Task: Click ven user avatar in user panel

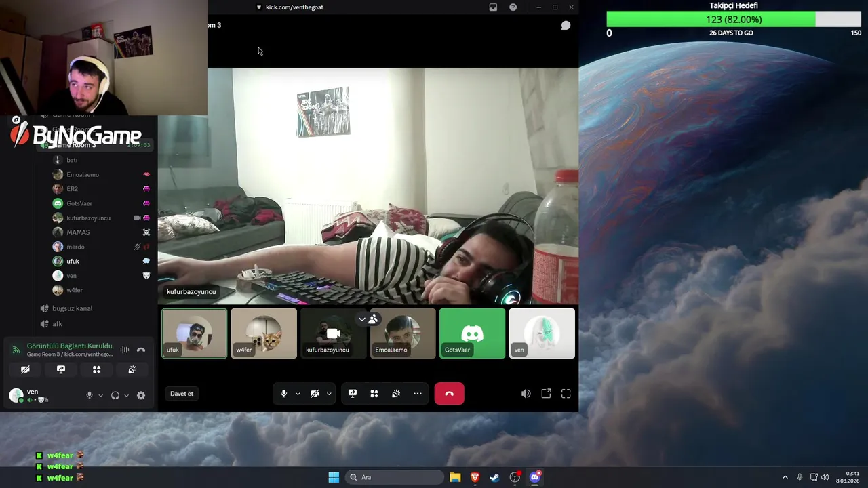Action: coord(16,396)
